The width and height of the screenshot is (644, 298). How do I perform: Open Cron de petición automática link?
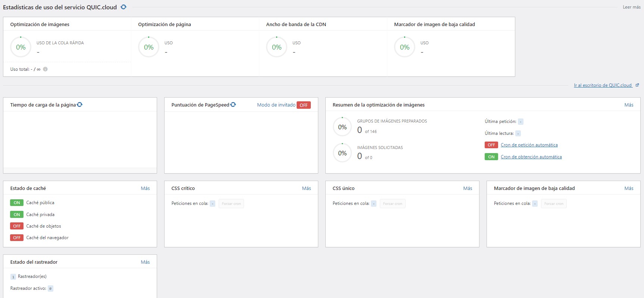[529, 145]
